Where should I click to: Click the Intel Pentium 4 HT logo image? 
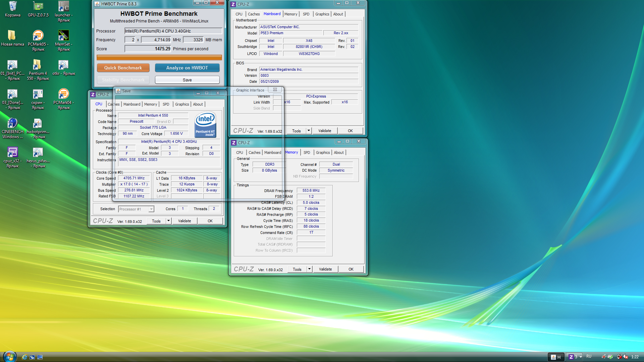coord(205,124)
